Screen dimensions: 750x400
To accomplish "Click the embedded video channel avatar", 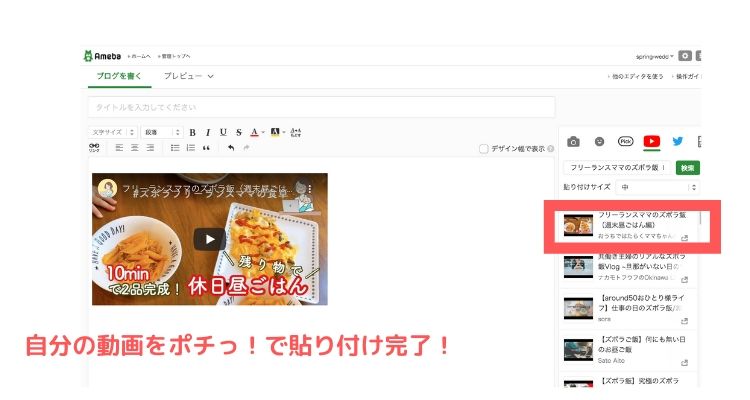I will click(108, 188).
